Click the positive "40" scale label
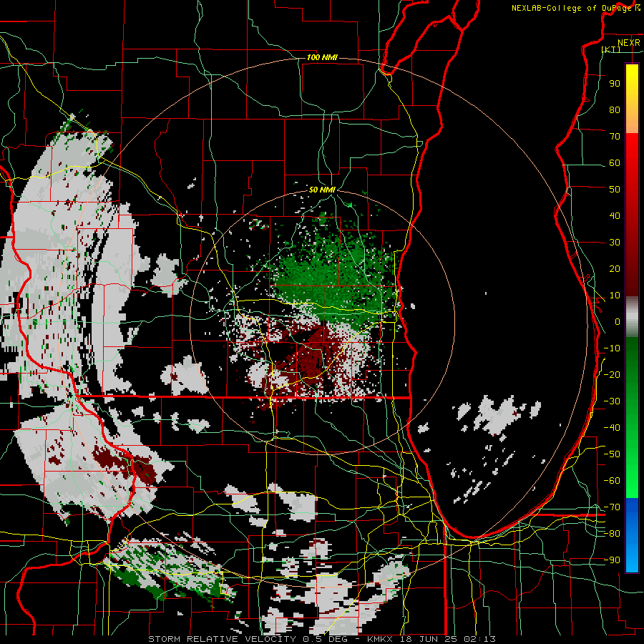 tap(615, 215)
